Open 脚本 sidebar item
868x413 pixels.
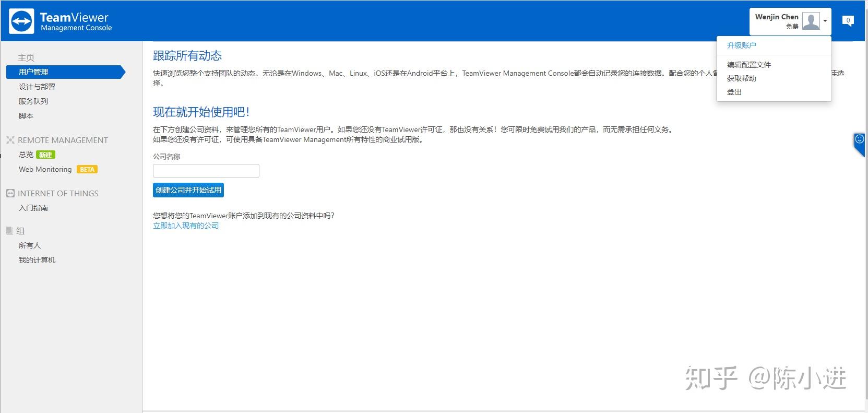(x=26, y=116)
